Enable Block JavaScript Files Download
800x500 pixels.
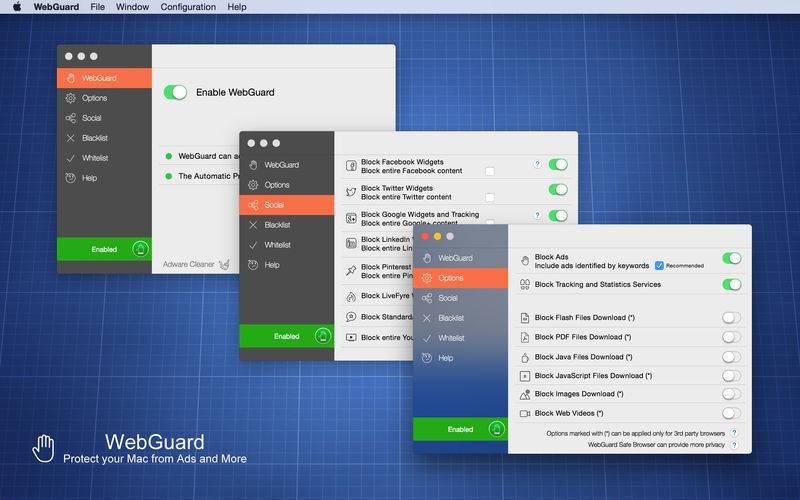732,376
